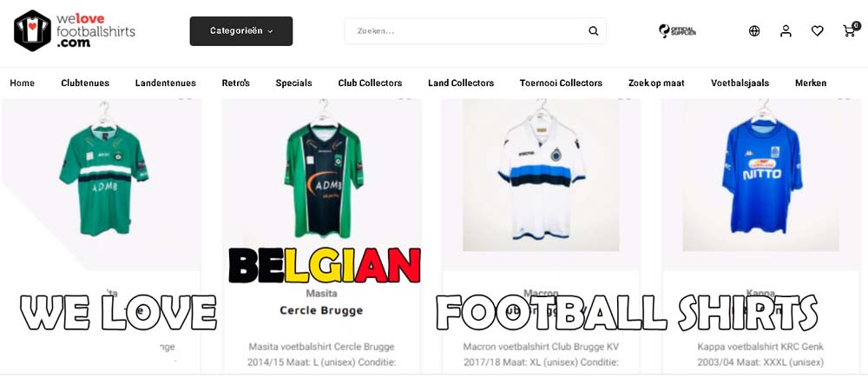Click the welovefootballshirts.com logo

[x=75, y=30]
